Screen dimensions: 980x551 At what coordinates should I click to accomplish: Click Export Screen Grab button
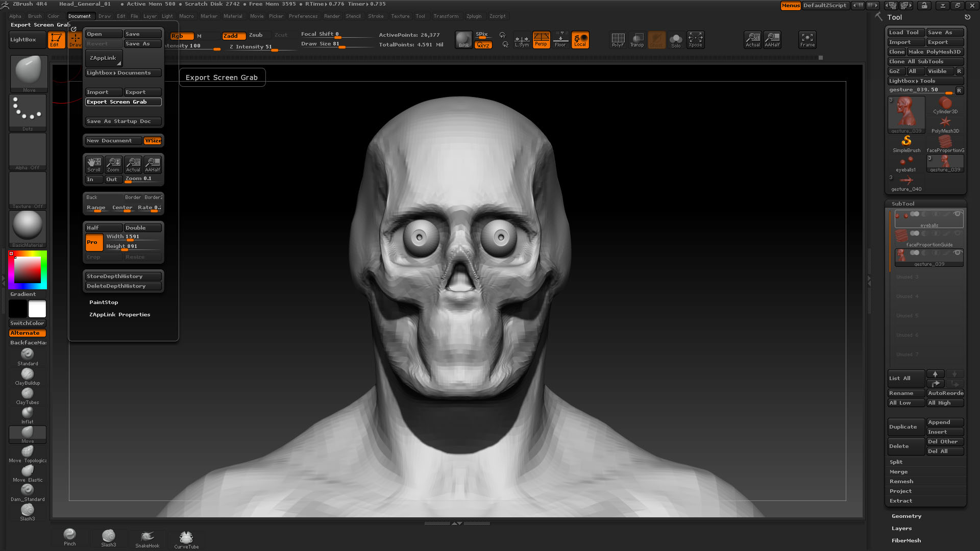pyautogui.click(x=124, y=102)
